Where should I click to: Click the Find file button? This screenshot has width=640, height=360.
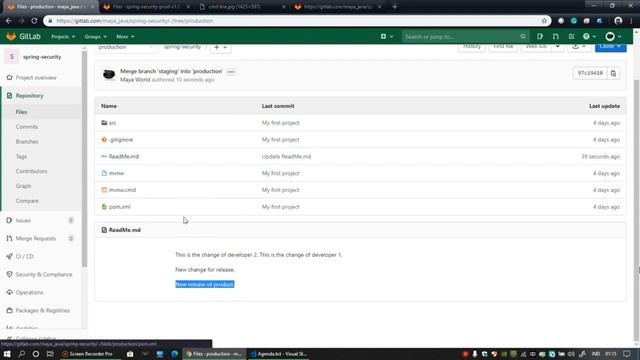coord(503,47)
